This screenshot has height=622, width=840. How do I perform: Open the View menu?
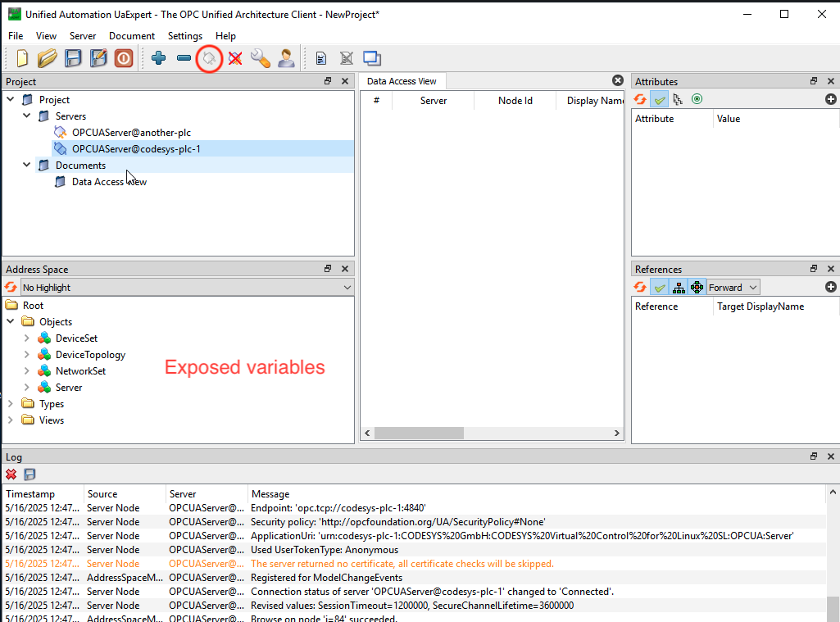(46, 36)
